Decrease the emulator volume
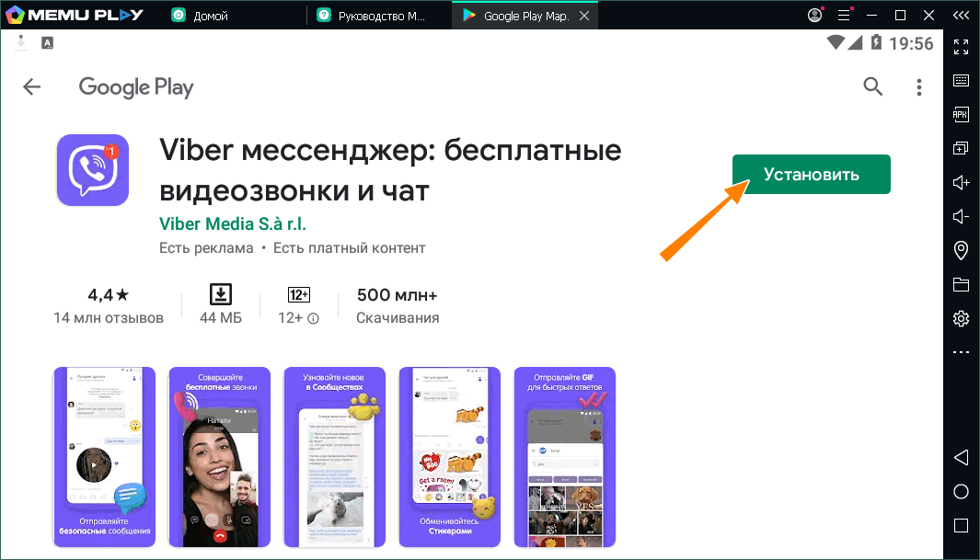The image size is (980, 560). tap(962, 217)
